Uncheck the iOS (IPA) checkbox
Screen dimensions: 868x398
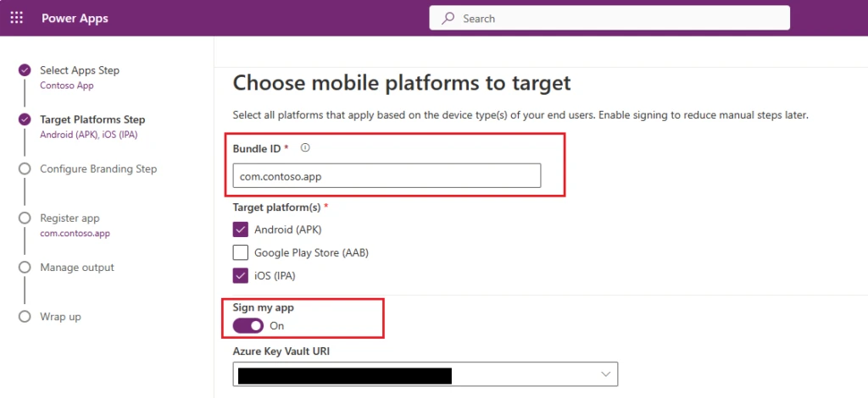coord(241,275)
